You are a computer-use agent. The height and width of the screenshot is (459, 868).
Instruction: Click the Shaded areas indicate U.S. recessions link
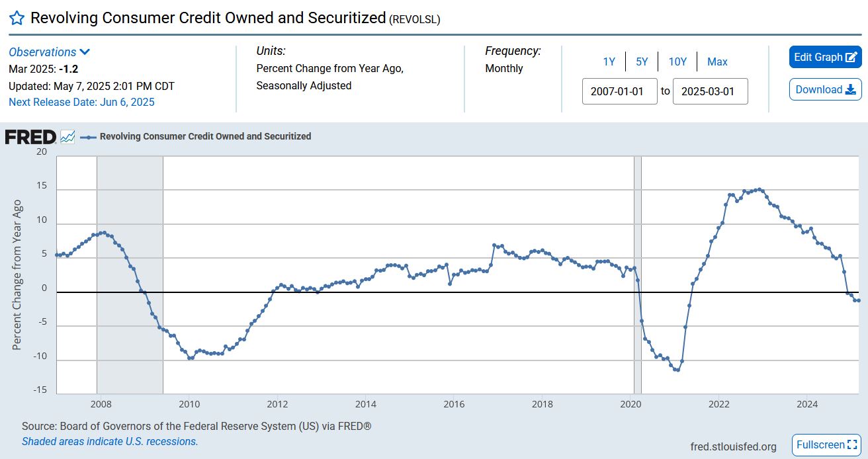coord(110,441)
